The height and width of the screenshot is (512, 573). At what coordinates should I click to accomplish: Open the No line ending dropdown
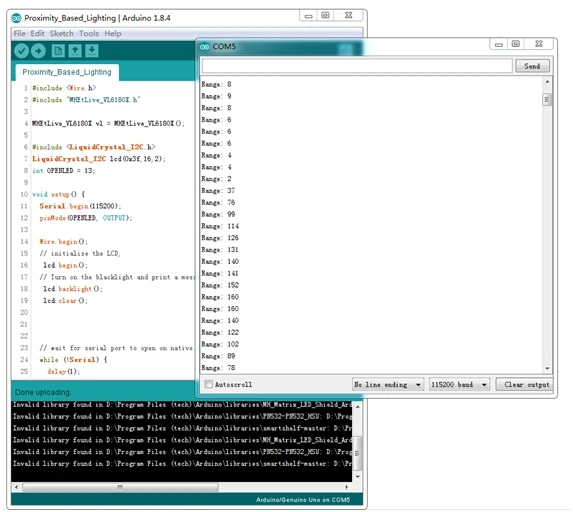pos(388,384)
